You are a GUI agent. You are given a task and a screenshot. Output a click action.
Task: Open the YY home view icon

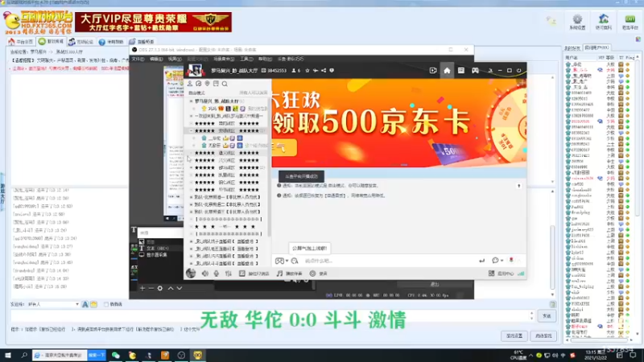tap(447, 71)
